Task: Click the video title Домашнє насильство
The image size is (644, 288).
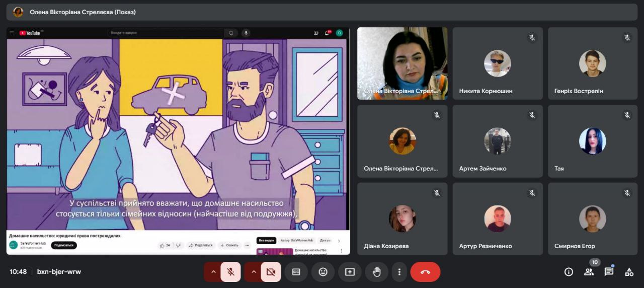Action: click(x=65, y=236)
